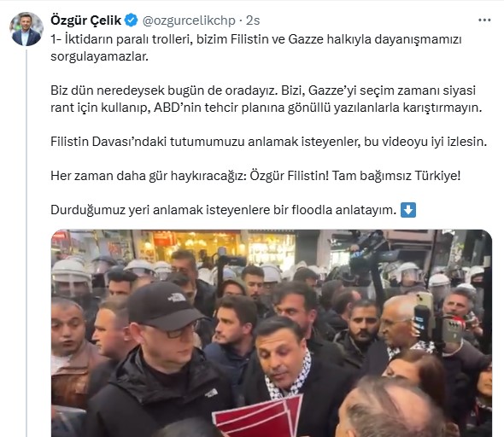This screenshot has width=504, height=437.
Task: Open the tweet via the 2s timestamp
Action: point(253,20)
